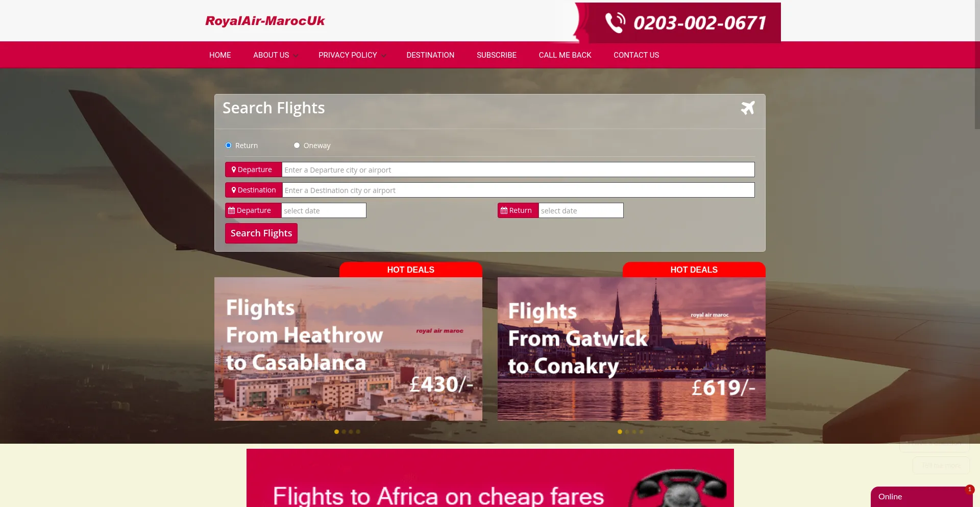This screenshot has width=980, height=507.
Task: Click the airplane icon in Search Flights header
Action: (748, 108)
